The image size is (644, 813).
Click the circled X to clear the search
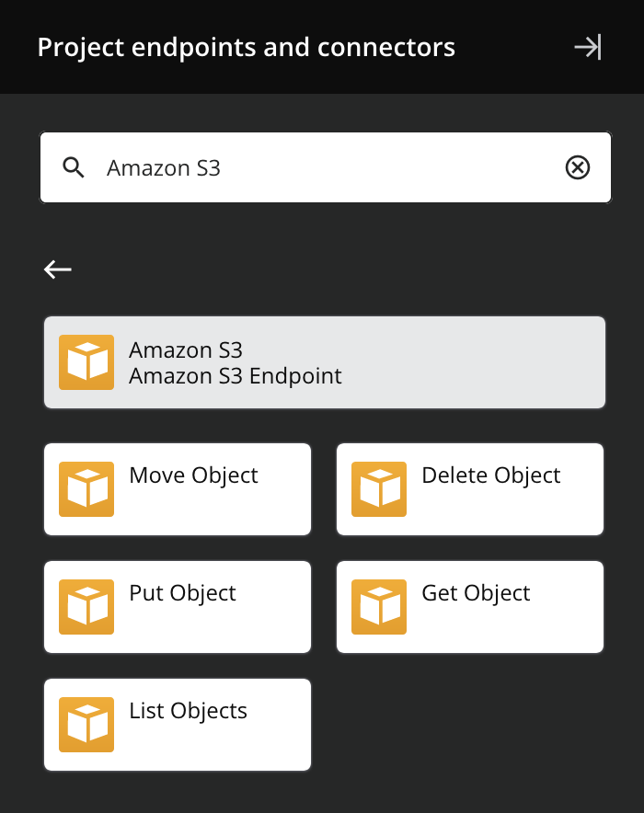click(578, 167)
